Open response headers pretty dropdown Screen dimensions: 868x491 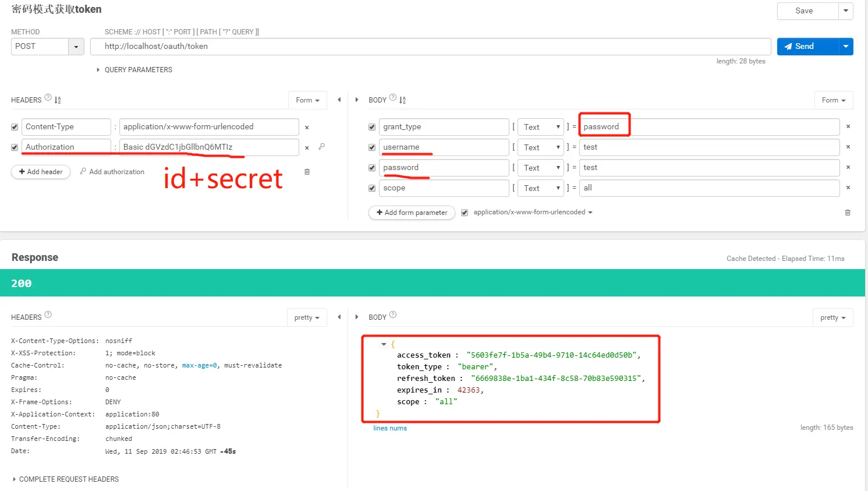coord(307,317)
